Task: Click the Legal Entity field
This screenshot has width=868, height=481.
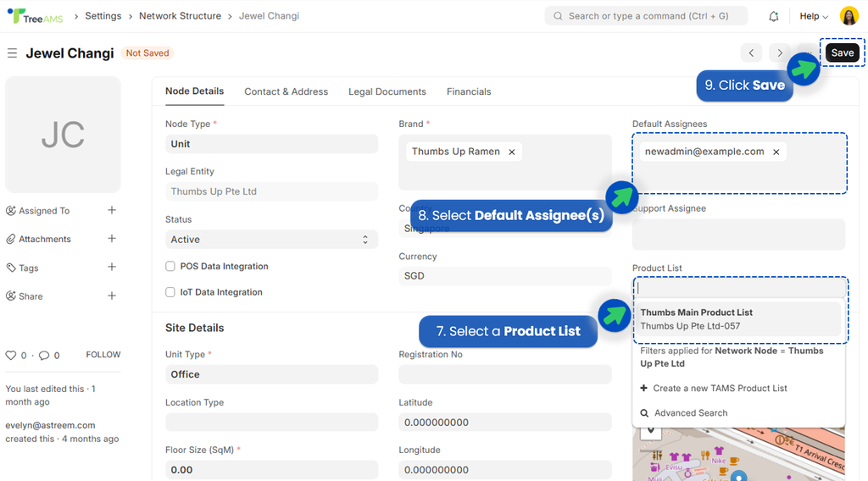Action: 271,191
